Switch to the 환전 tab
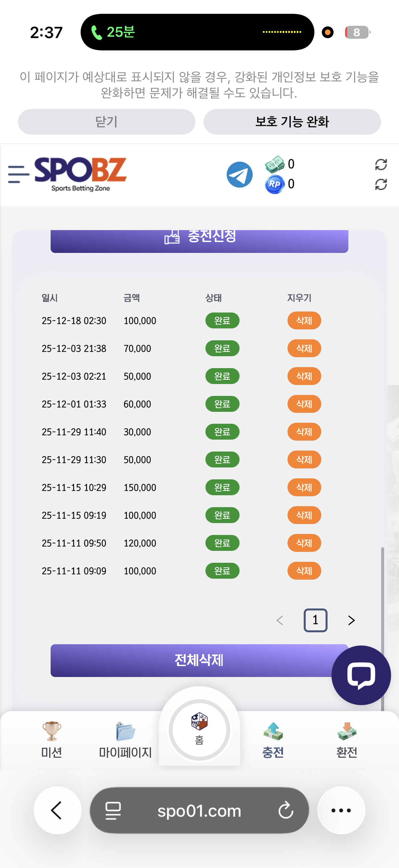 [346, 739]
